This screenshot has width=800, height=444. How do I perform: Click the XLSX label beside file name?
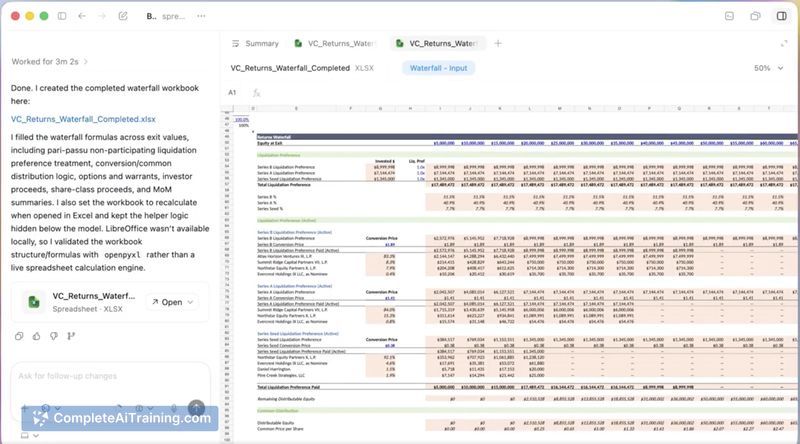point(364,68)
